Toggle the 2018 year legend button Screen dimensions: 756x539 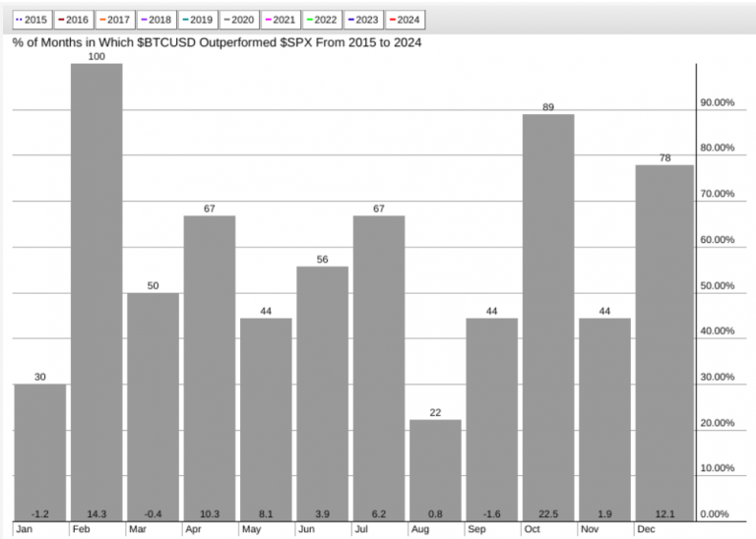(x=157, y=20)
